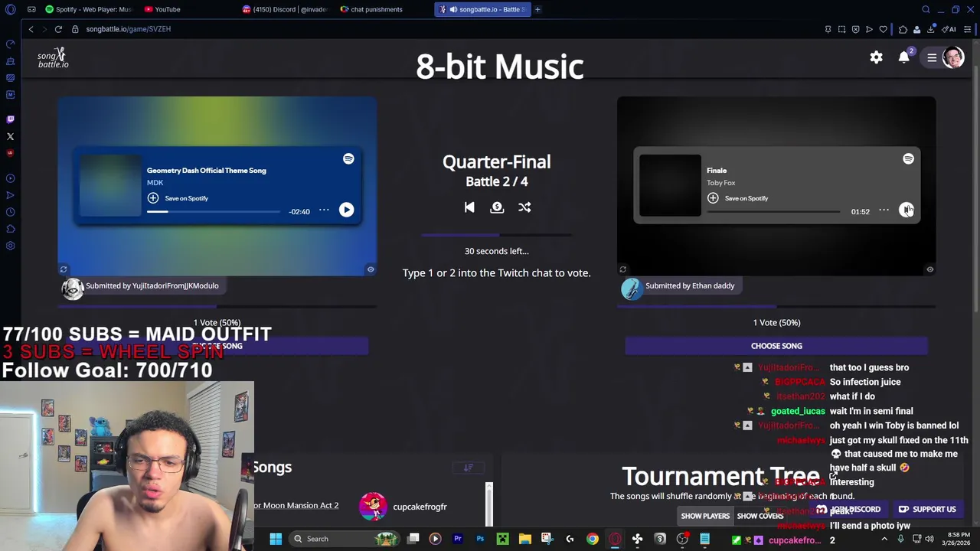Image resolution: width=980 pixels, height=551 pixels.
Task: Save Finale on Spotify
Action: point(737,198)
